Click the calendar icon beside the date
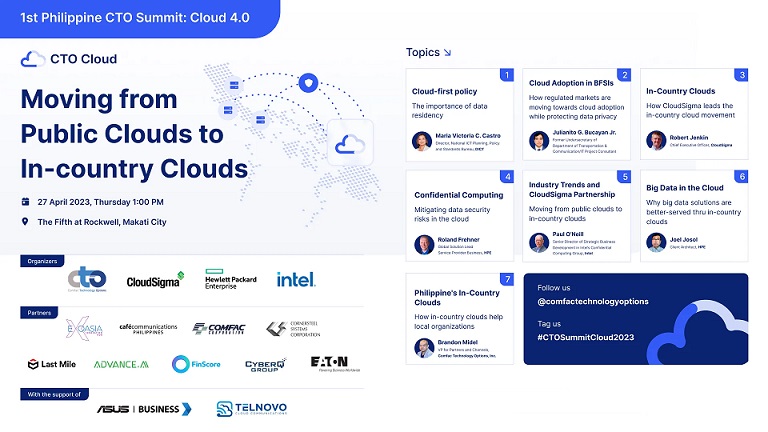The width and height of the screenshot is (768, 432). (25, 202)
